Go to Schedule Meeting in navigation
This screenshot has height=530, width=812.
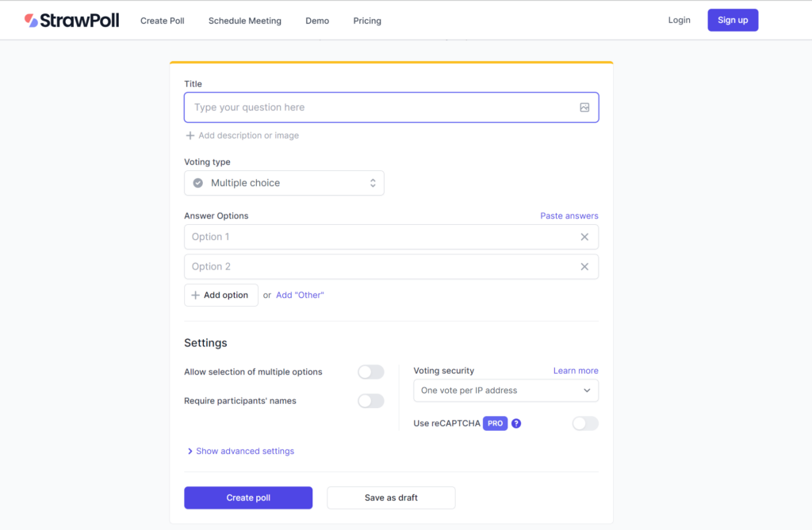244,21
